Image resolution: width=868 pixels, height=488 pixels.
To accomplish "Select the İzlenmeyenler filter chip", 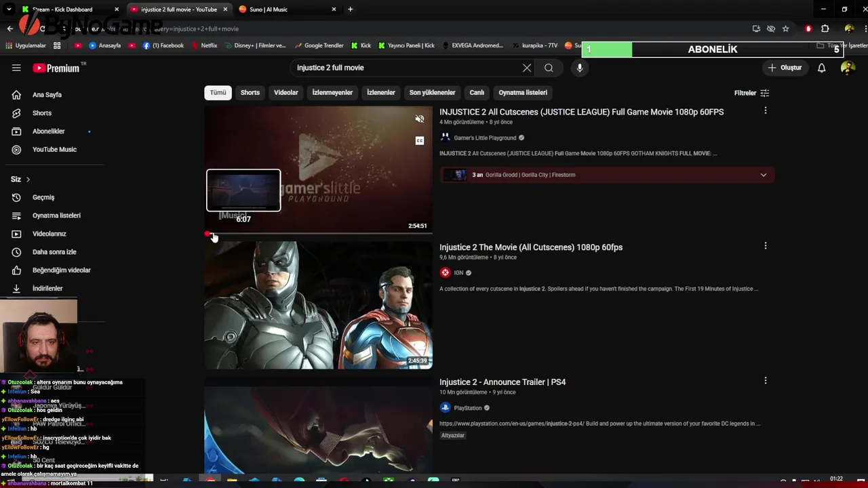I will (332, 93).
